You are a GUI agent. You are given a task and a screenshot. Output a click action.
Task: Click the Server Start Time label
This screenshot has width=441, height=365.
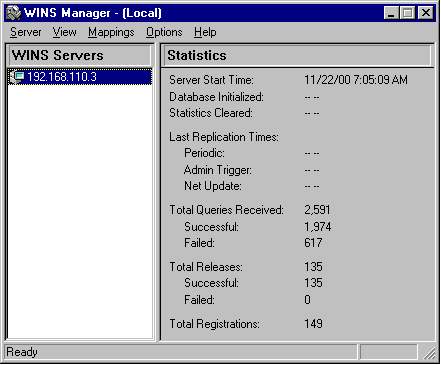point(211,80)
